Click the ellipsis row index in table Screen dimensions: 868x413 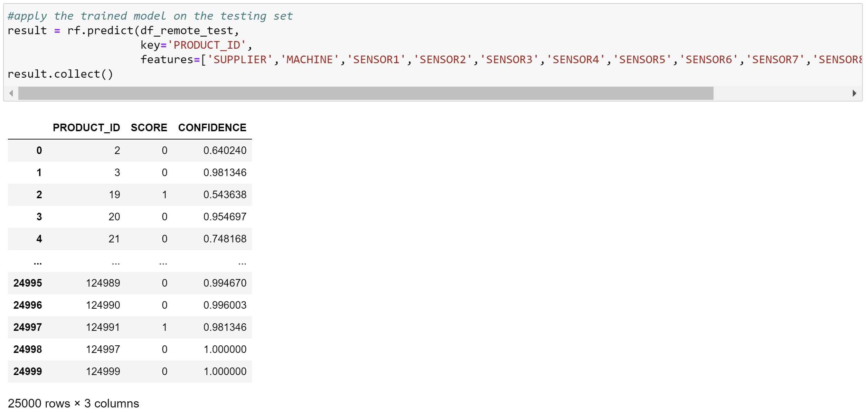pos(38,263)
